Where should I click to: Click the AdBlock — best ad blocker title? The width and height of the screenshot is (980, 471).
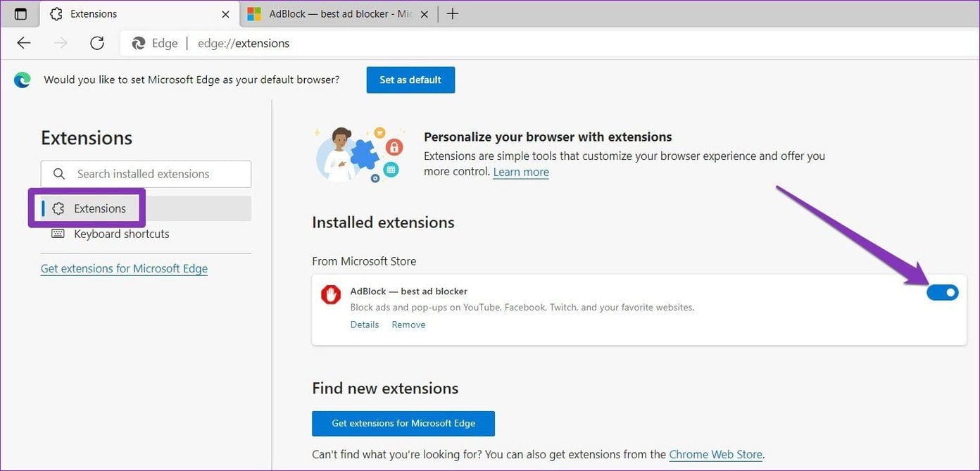click(x=408, y=291)
